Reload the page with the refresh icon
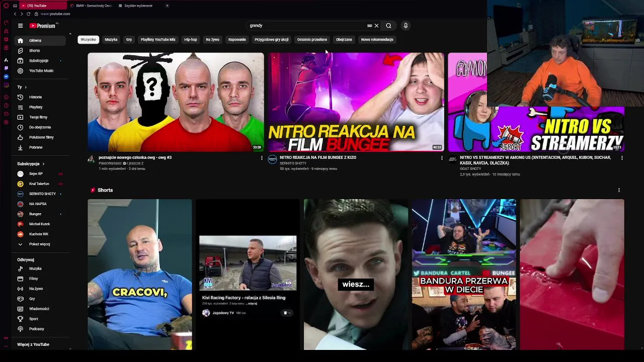This screenshot has height=362, width=644. coord(28,14)
